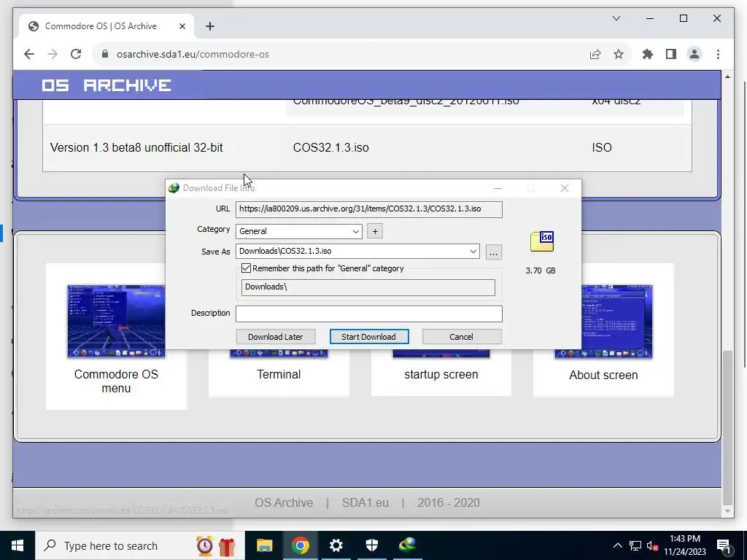Click the COS32.1.3.iso download link
The width and height of the screenshot is (747, 560).
330,147
